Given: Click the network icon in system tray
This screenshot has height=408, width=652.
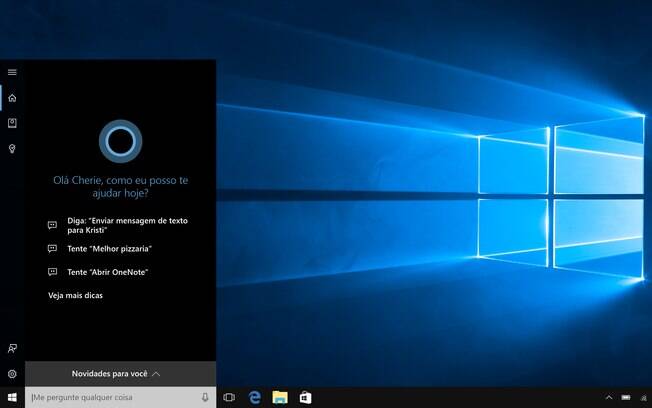Looking at the screenshot, I should coord(643,398).
